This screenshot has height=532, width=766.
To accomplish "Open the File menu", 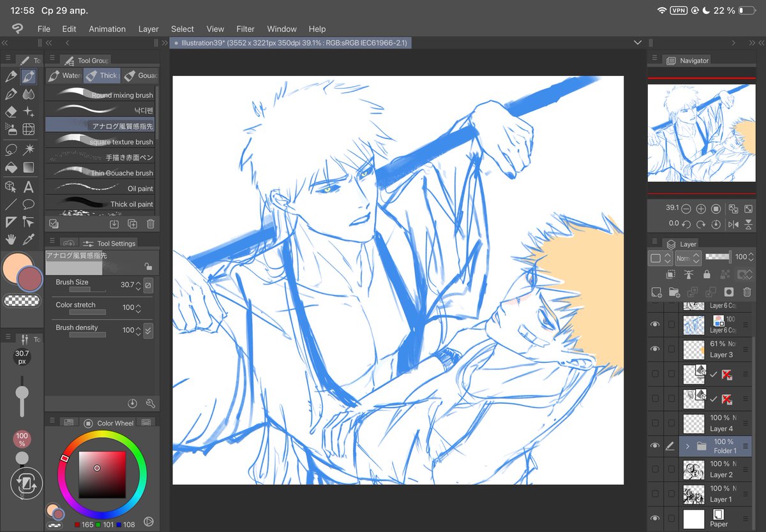I will click(43, 29).
